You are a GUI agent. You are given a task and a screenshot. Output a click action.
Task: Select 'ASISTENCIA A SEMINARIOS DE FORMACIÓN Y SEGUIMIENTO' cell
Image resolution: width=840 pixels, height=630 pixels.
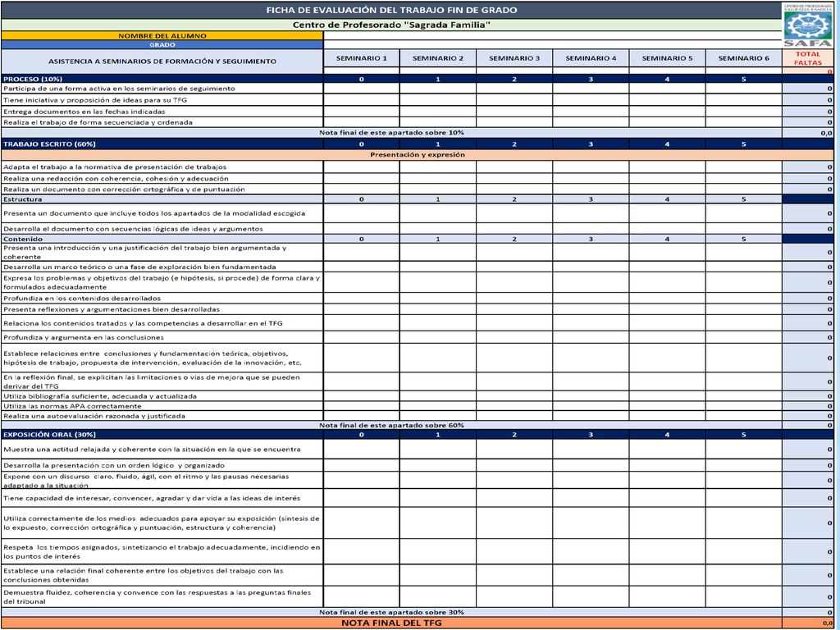(162, 61)
